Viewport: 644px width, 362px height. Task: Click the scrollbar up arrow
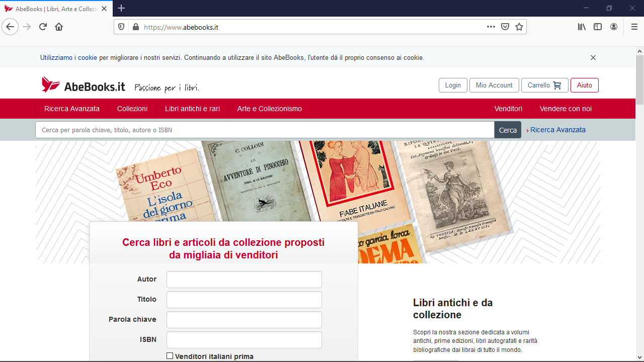point(639,51)
